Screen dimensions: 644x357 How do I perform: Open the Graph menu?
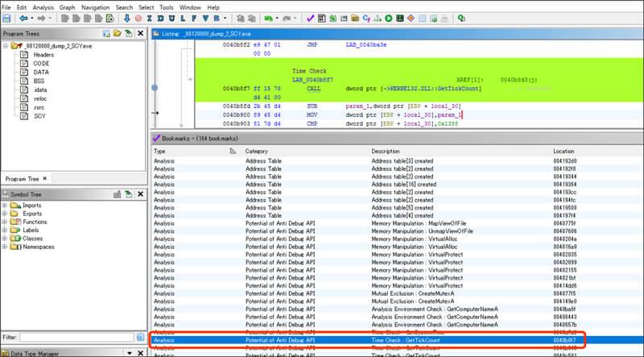pyautogui.click(x=67, y=7)
